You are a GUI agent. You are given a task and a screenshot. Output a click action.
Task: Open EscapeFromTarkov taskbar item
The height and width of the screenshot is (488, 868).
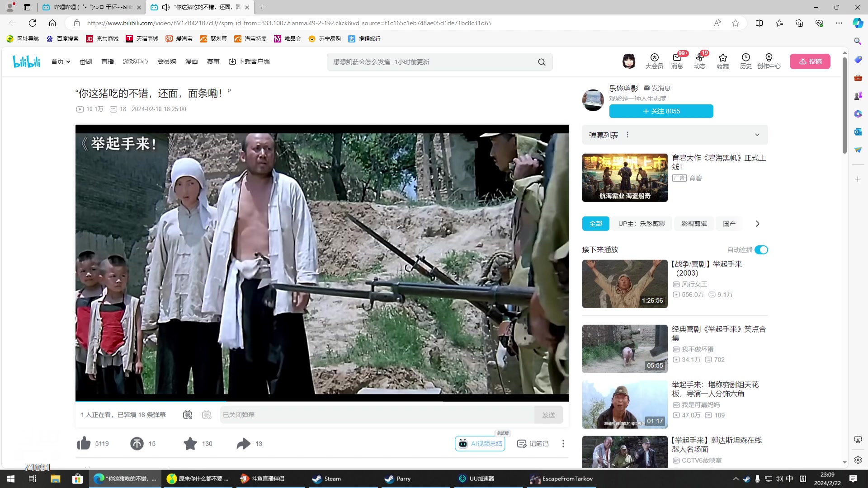[561, 479]
